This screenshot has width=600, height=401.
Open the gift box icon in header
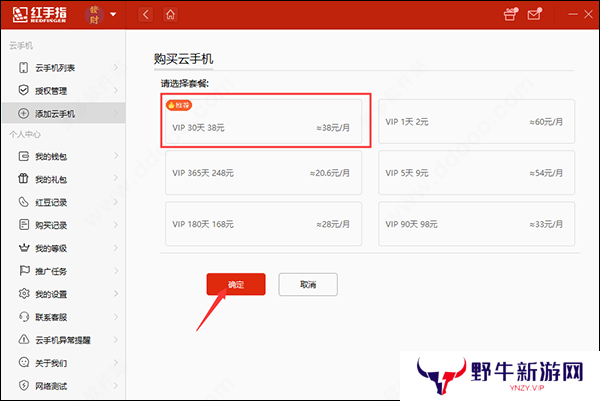(x=511, y=15)
